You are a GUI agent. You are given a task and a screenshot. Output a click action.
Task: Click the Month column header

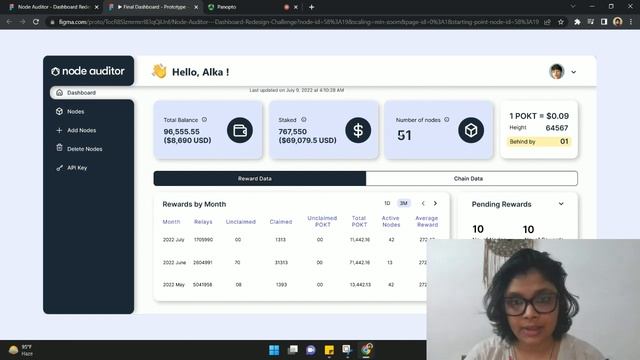click(x=171, y=222)
